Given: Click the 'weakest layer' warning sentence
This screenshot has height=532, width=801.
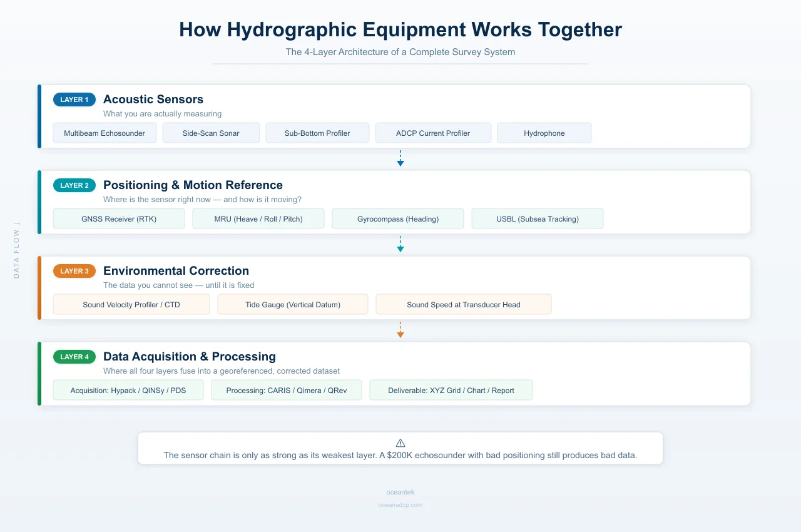Looking at the screenshot, I should 400,455.
